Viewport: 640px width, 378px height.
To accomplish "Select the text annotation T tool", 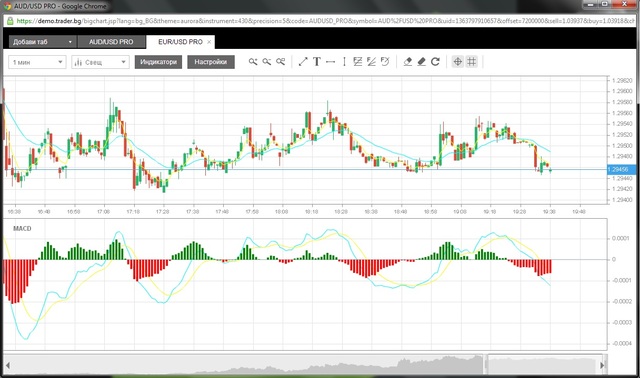I will click(317, 62).
